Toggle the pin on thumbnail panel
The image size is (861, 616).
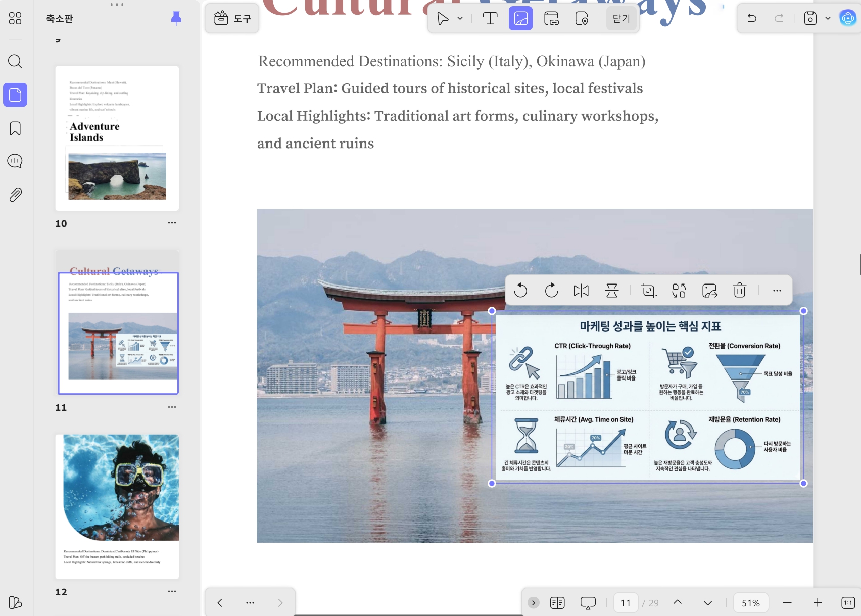pyautogui.click(x=176, y=19)
